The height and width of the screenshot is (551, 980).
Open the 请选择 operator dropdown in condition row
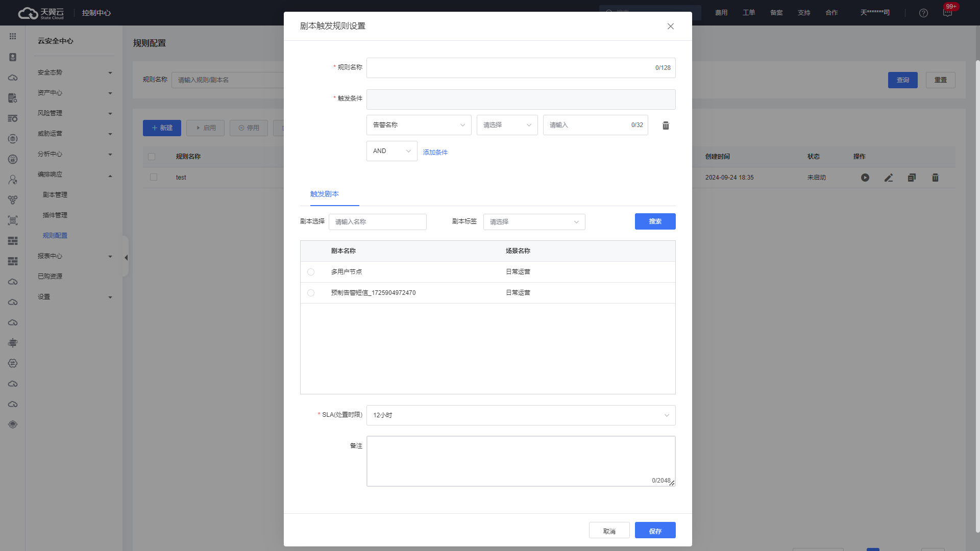pyautogui.click(x=507, y=125)
